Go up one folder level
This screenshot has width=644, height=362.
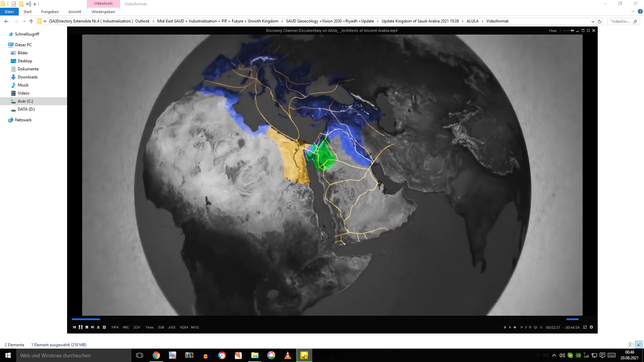(x=31, y=21)
